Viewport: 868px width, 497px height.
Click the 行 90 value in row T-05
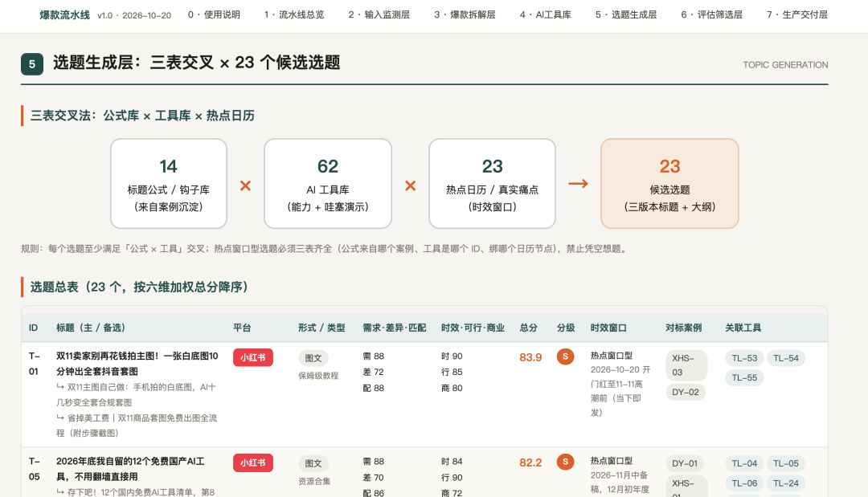click(x=452, y=478)
